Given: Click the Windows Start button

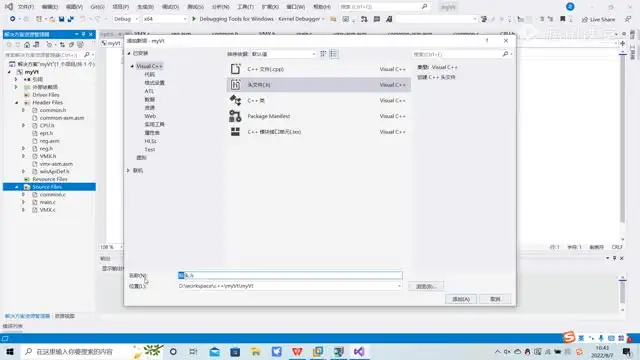Looking at the screenshot, I should click(10, 351).
